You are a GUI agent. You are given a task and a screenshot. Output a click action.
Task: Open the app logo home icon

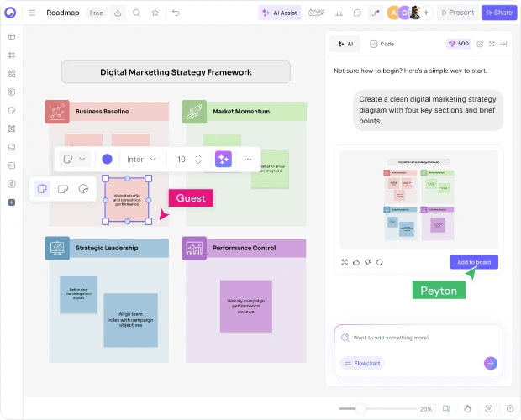point(10,13)
